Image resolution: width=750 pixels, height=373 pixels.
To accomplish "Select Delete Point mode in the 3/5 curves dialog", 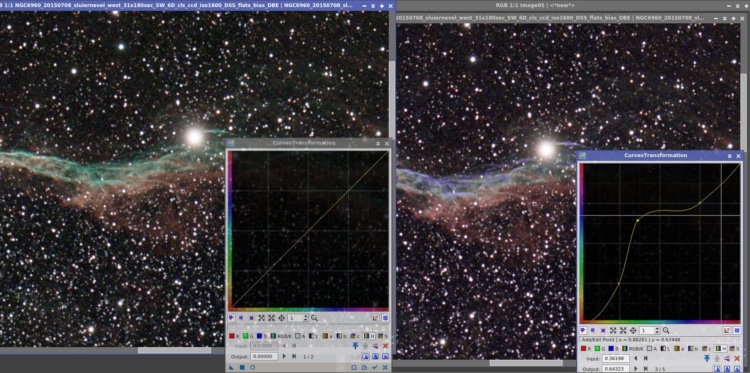I will click(603, 330).
